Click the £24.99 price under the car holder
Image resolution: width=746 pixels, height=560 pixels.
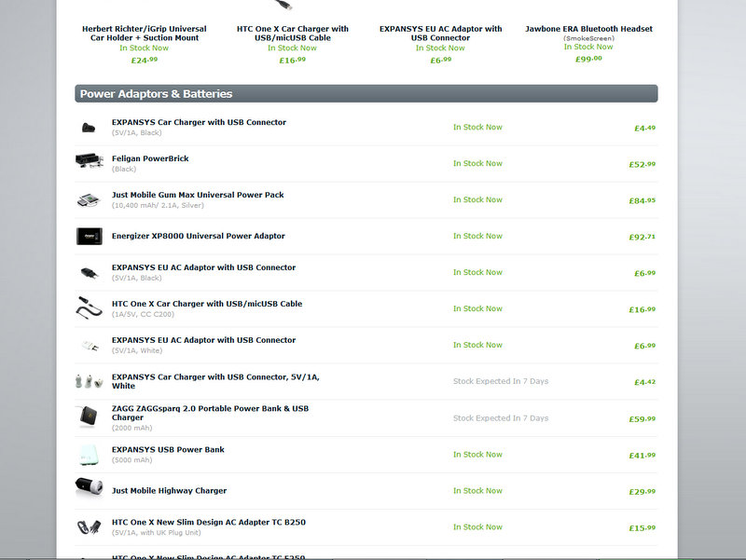[145, 60]
